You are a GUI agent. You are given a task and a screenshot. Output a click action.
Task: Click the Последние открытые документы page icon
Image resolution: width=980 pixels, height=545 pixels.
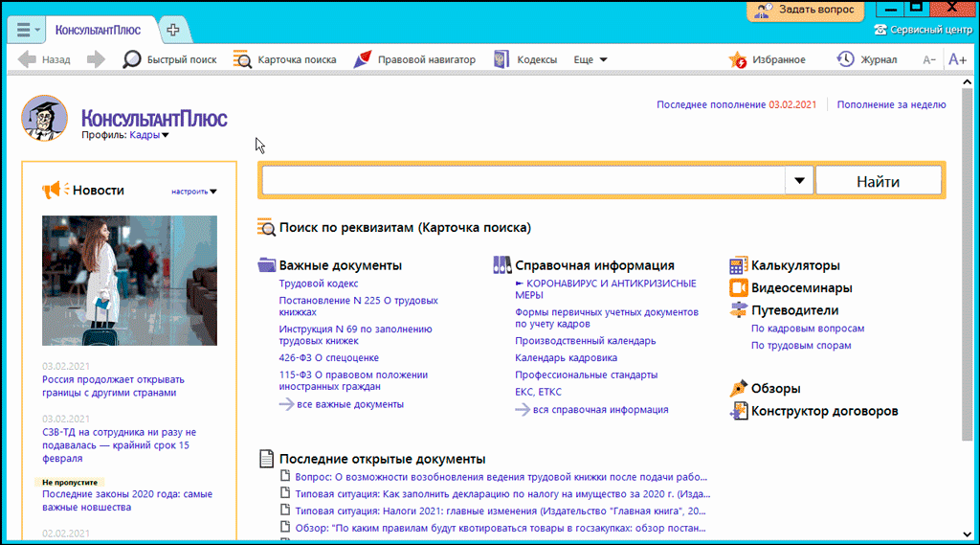coord(266,459)
